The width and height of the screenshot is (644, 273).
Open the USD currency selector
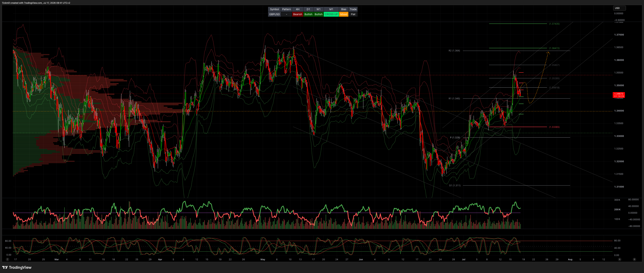tap(619, 8)
